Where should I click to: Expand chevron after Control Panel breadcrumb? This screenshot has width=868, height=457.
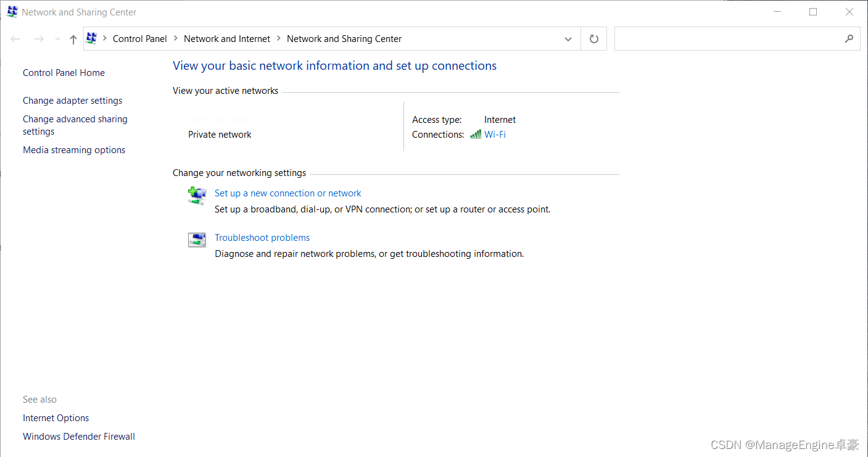click(176, 38)
